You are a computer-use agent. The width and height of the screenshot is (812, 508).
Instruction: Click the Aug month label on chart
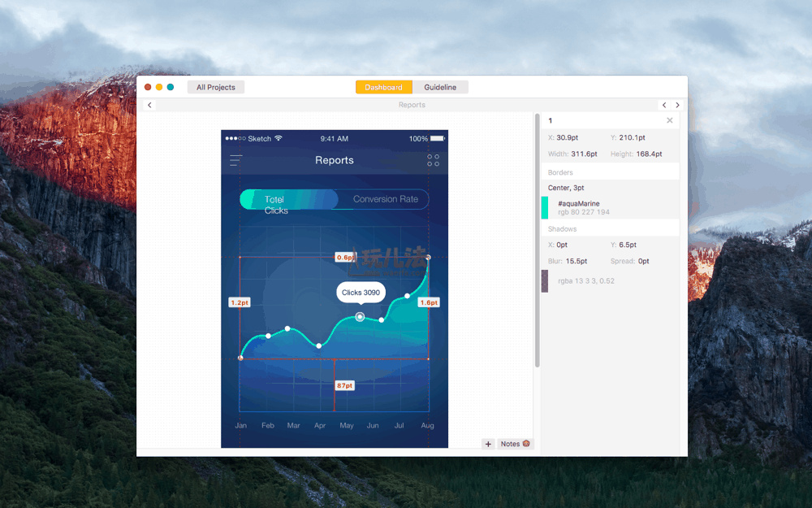click(x=427, y=426)
